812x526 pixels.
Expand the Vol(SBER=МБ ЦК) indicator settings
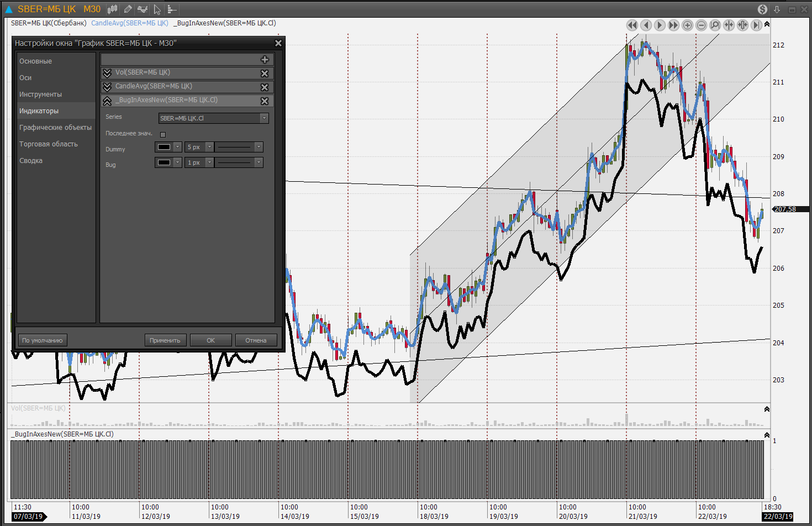pyautogui.click(x=107, y=73)
